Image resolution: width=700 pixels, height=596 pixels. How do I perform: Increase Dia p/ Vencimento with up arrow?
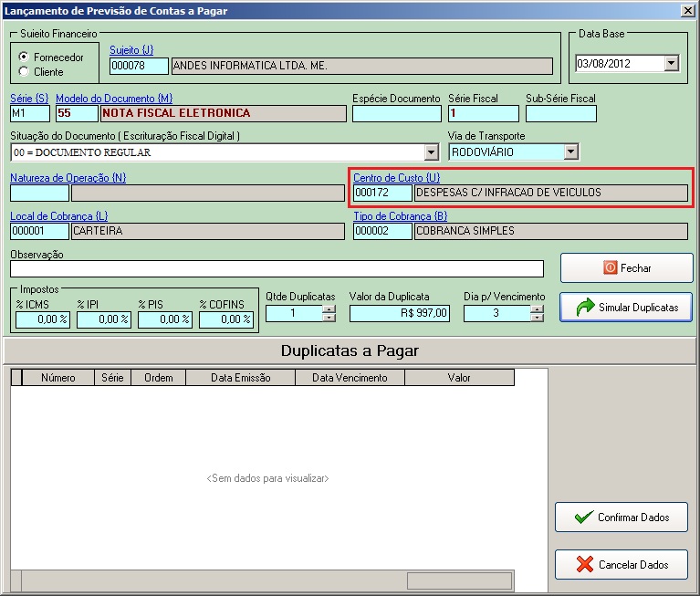[x=538, y=308]
